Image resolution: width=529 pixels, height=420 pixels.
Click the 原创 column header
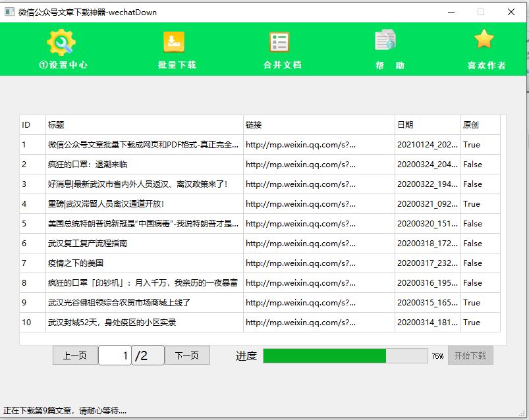coord(480,124)
